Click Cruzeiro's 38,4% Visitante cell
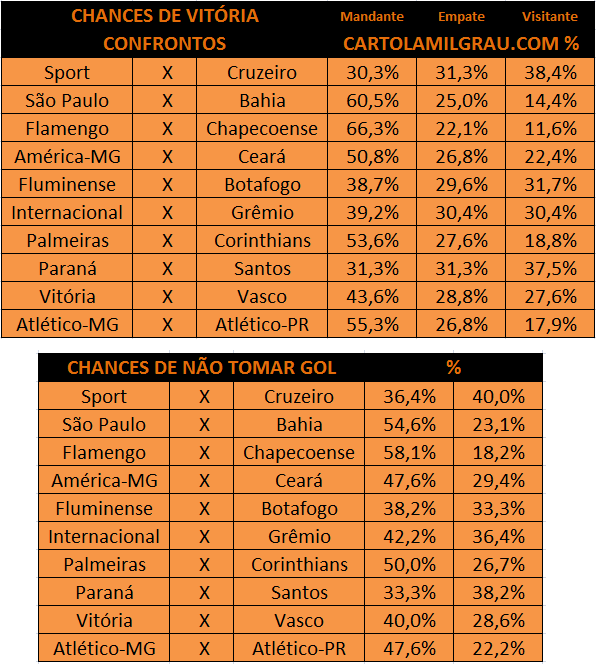 (x=550, y=72)
